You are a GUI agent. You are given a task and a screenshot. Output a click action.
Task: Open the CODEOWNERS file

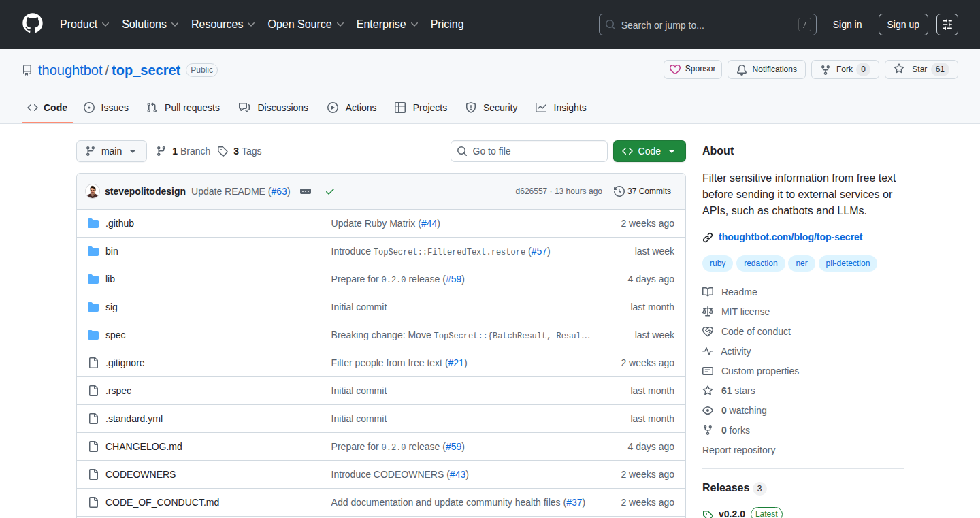(141, 474)
